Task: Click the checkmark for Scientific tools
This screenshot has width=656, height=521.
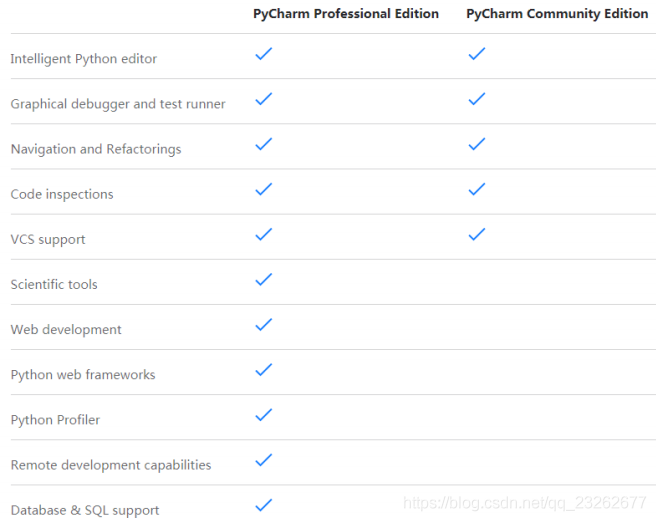Action: pyautogui.click(x=264, y=280)
